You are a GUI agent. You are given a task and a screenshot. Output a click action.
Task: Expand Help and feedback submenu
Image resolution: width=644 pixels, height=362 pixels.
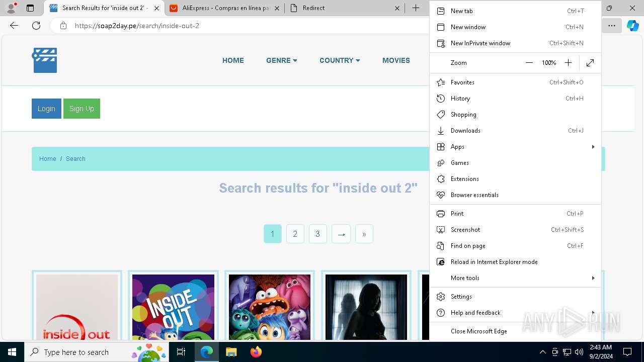click(515, 313)
